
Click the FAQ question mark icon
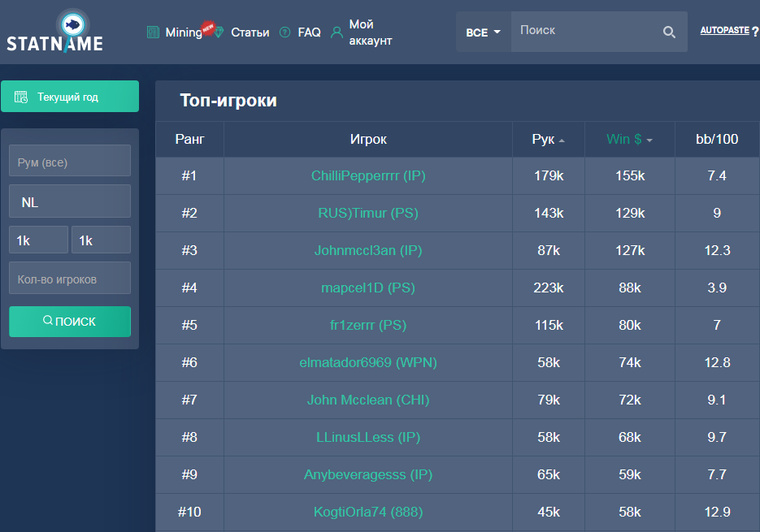click(284, 32)
